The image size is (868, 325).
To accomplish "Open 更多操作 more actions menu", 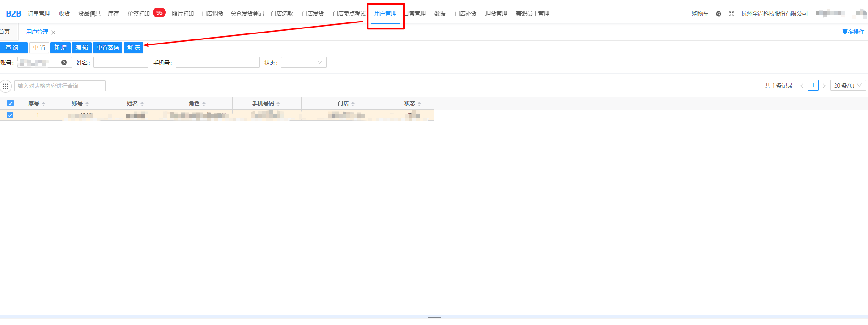I will [853, 32].
